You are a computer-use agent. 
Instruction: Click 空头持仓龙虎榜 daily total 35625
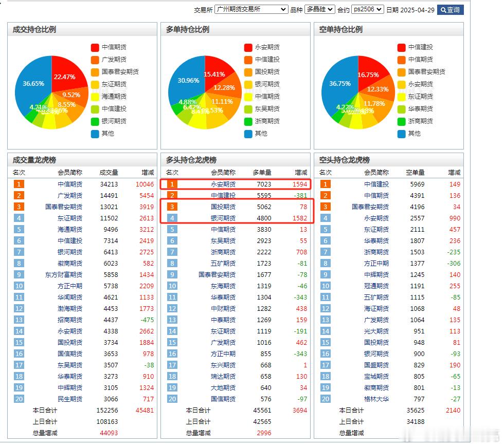pyautogui.click(x=416, y=411)
